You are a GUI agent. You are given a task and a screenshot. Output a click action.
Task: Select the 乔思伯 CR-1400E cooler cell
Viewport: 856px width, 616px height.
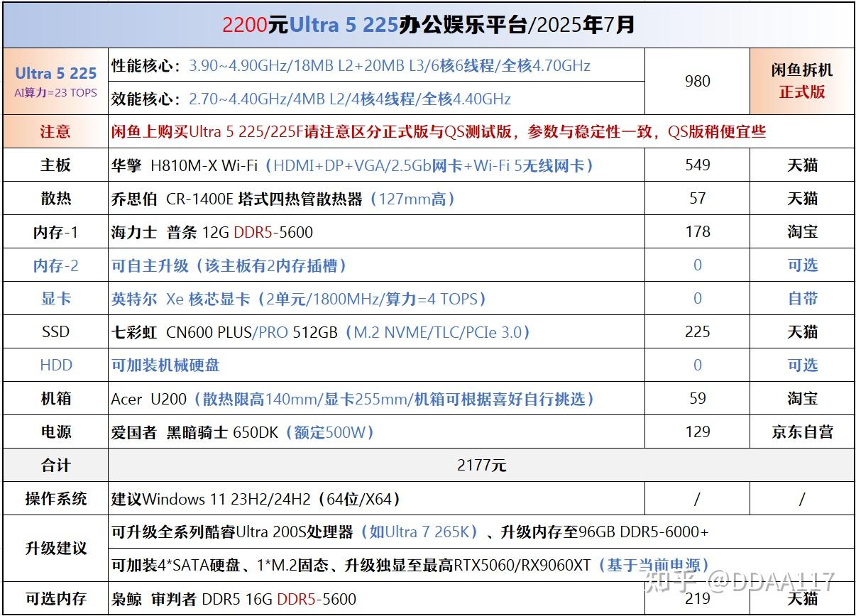click(x=376, y=199)
